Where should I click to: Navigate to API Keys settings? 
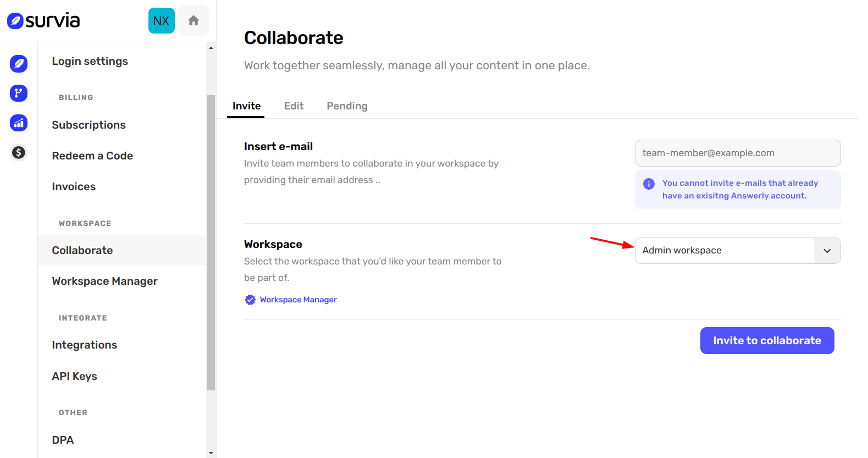pos(74,376)
